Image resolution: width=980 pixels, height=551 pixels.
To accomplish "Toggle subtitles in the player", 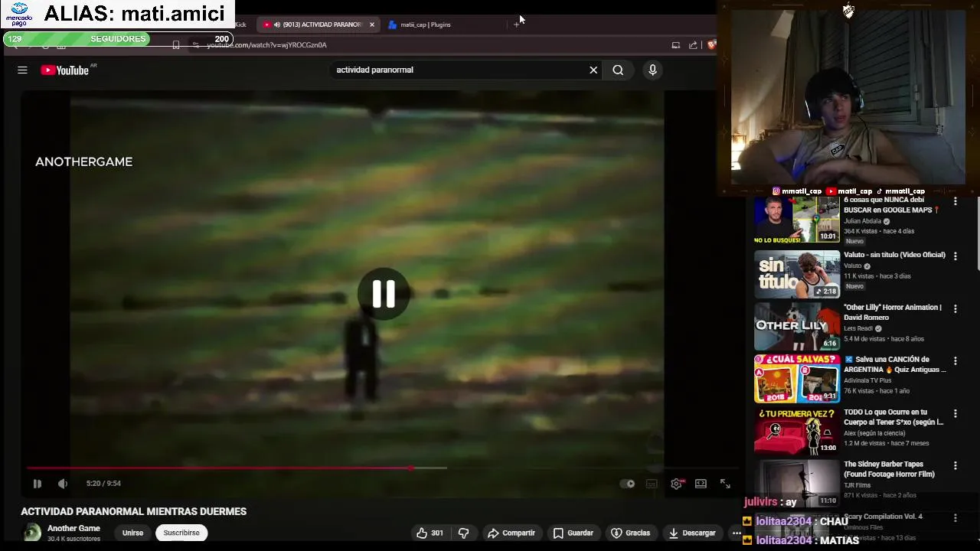I will (x=652, y=484).
